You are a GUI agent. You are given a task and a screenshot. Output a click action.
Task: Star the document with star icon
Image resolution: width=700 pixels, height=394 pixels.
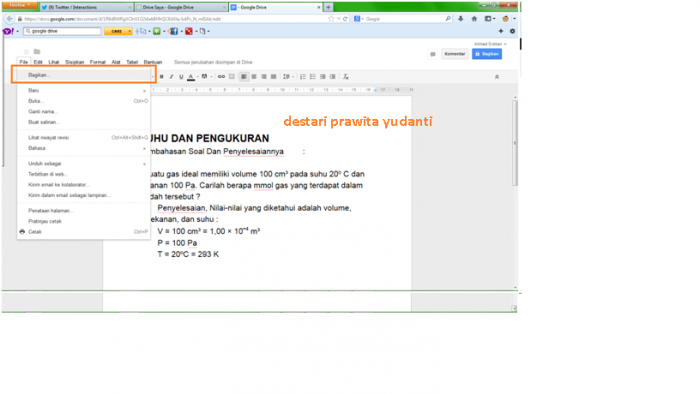pyautogui.click(x=26, y=52)
